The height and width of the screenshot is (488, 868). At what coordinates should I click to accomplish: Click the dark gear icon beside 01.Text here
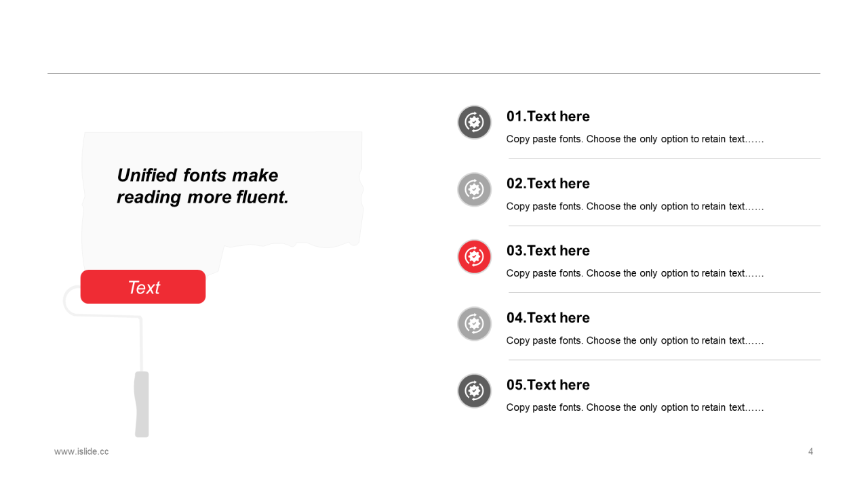pyautogui.click(x=474, y=123)
